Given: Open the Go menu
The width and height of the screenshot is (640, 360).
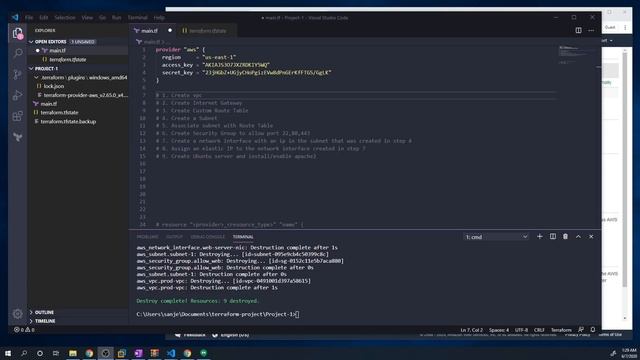Looking at the screenshot, I should point(102,18).
